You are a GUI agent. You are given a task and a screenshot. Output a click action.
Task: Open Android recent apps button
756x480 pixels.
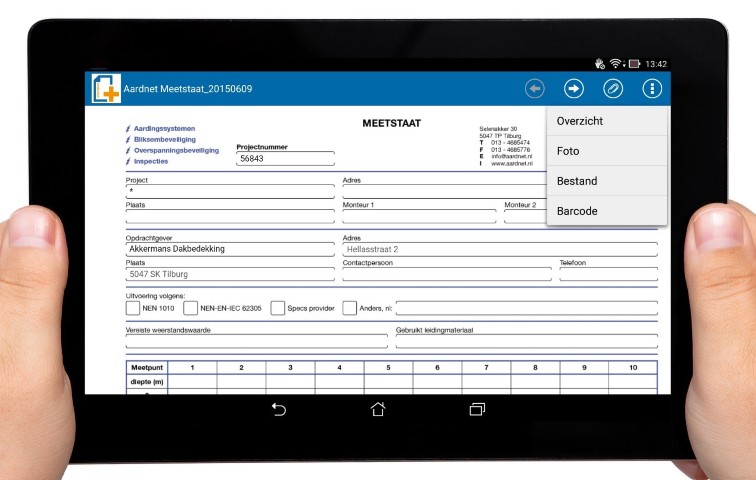click(x=477, y=409)
